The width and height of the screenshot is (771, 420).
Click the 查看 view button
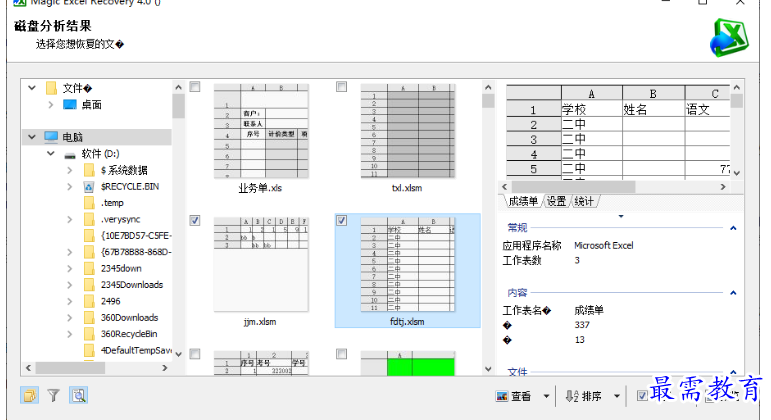(514, 396)
